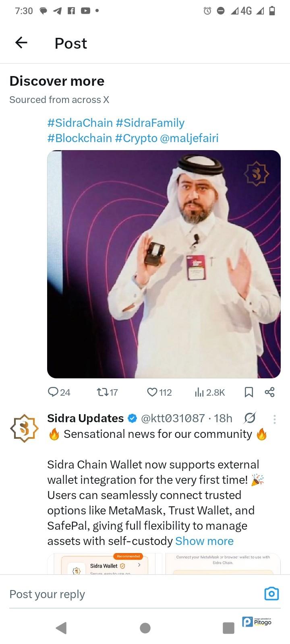Open the speaker photo in the post
Screen dimensions: 290x644
(164, 264)
